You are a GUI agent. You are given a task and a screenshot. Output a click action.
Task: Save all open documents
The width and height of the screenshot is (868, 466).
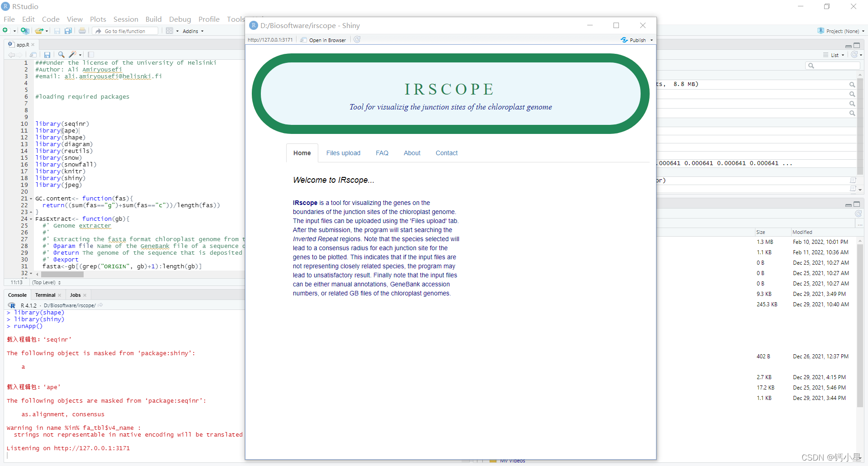click(x=68, y=30)
